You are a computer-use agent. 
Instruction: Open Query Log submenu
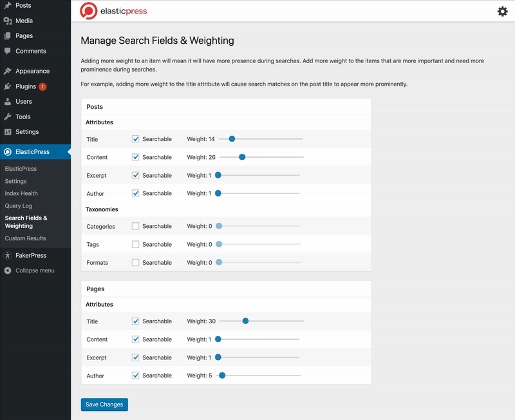point(19,205)
